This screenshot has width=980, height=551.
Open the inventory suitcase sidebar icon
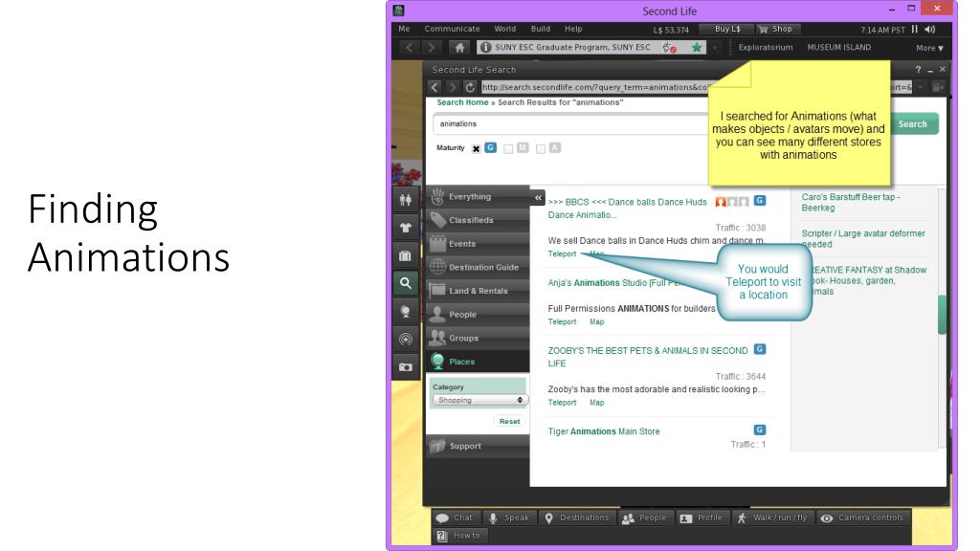pos(406,255)
